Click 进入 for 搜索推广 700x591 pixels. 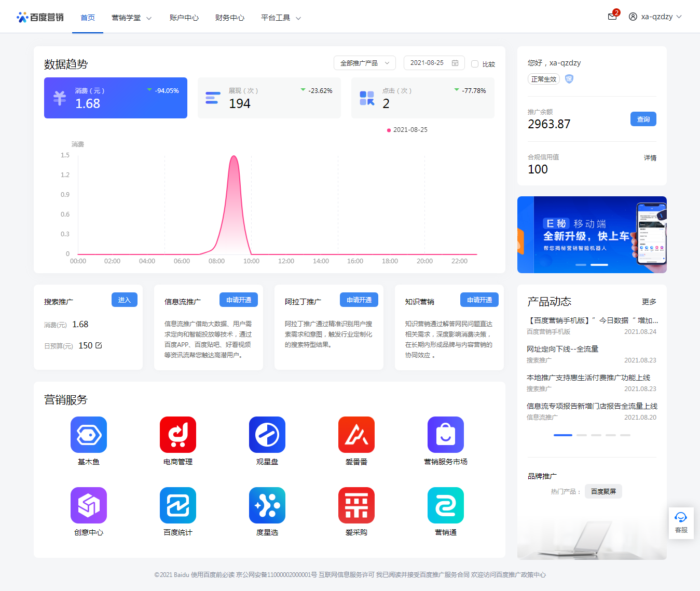[x=124, y=300]
